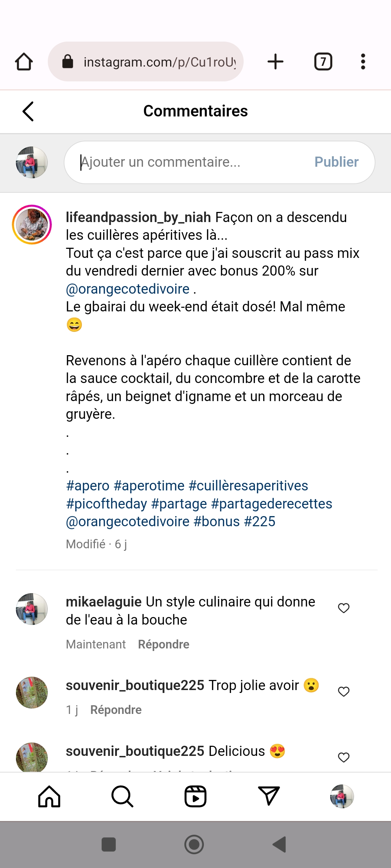Tap the browser home icon
Viewport: 391px width, 868px height.
tap(24, 61)
